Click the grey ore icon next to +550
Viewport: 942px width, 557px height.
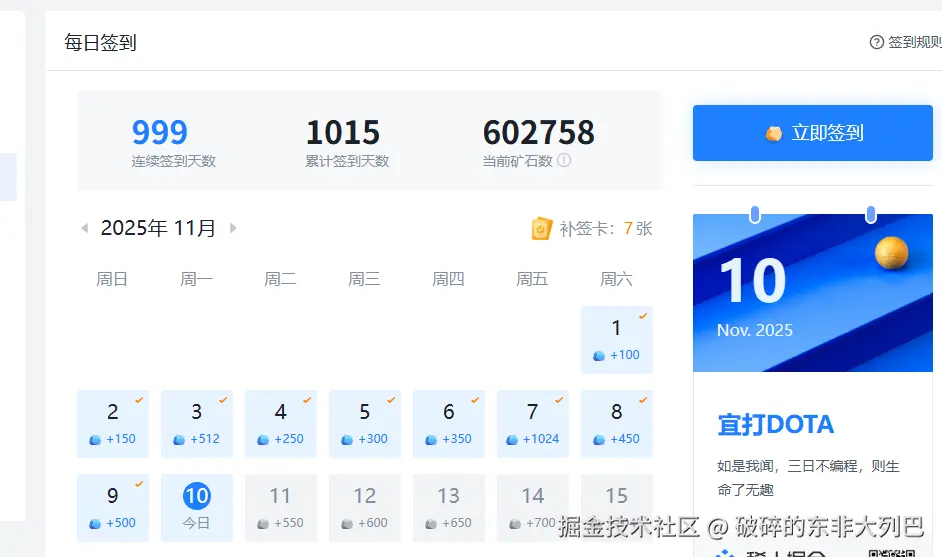263,524
